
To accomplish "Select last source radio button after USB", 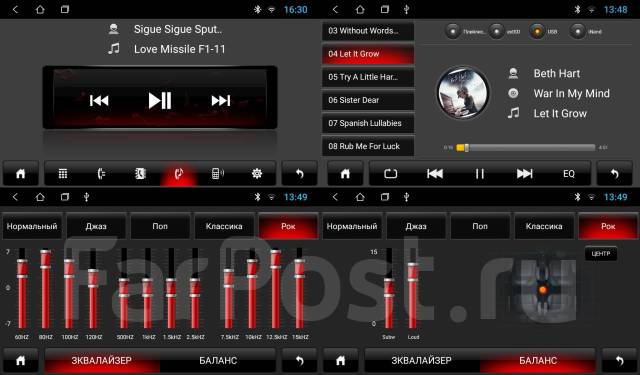I will click(578, 31).
